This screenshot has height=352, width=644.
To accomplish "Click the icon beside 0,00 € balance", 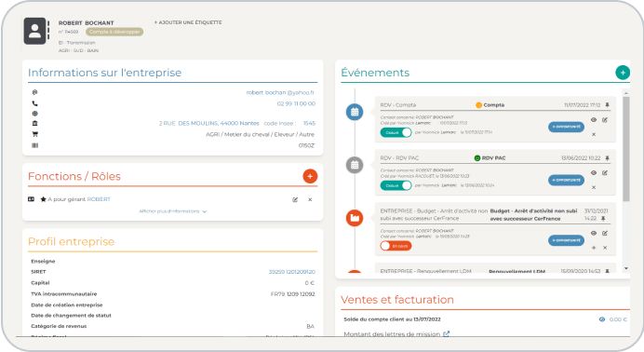I will coord(602,319).
